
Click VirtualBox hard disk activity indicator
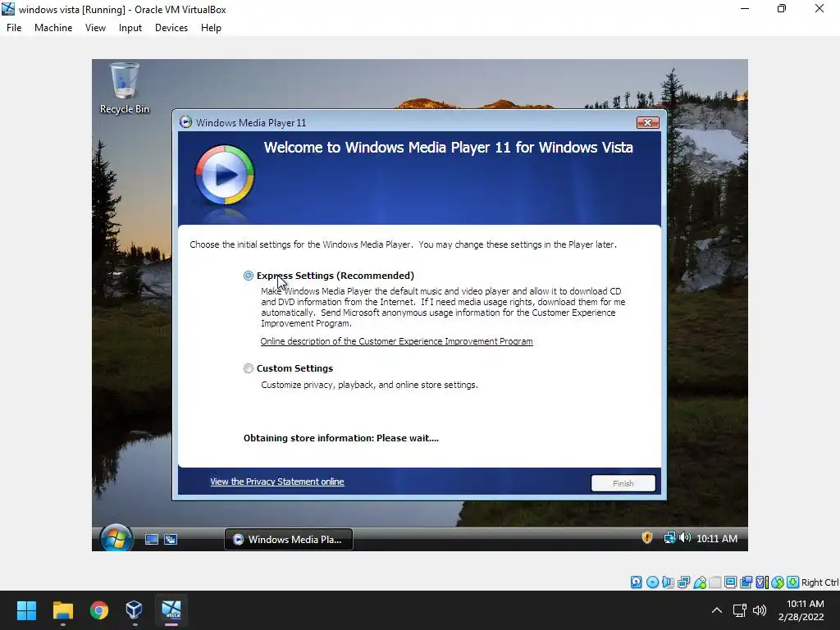pyautogui.click(x=636, y=582)
